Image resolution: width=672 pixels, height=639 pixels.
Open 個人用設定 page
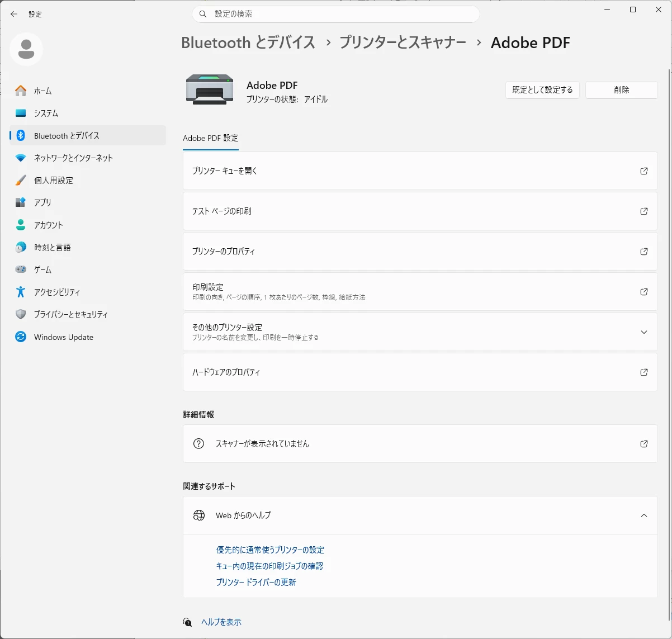click(88, 180)
